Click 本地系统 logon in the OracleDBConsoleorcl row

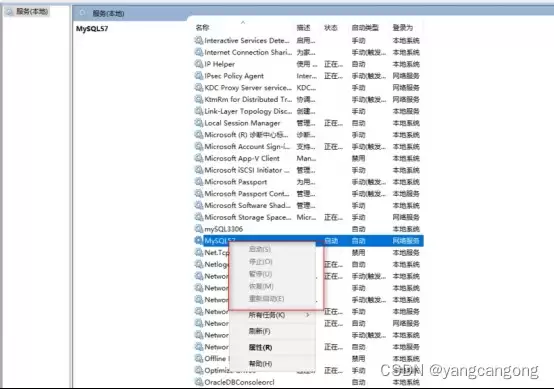tap(406, 382)
